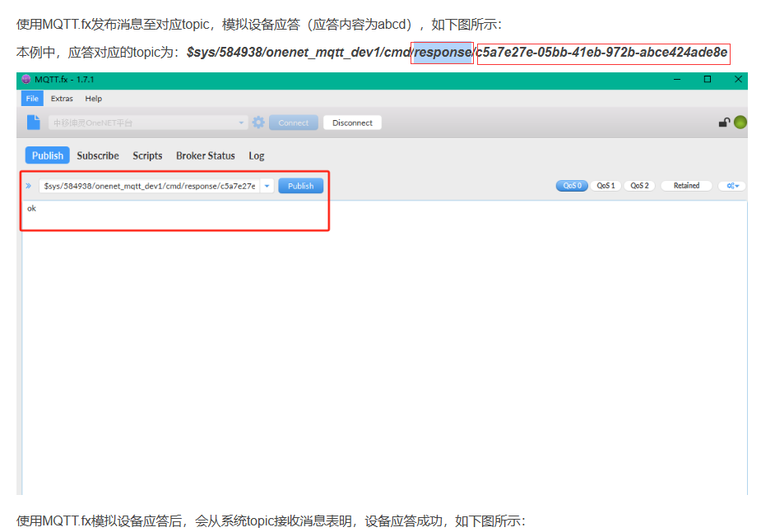Click the Disconnect button
Viewport: 775px width, 532px height.
(x=352, y=123)
